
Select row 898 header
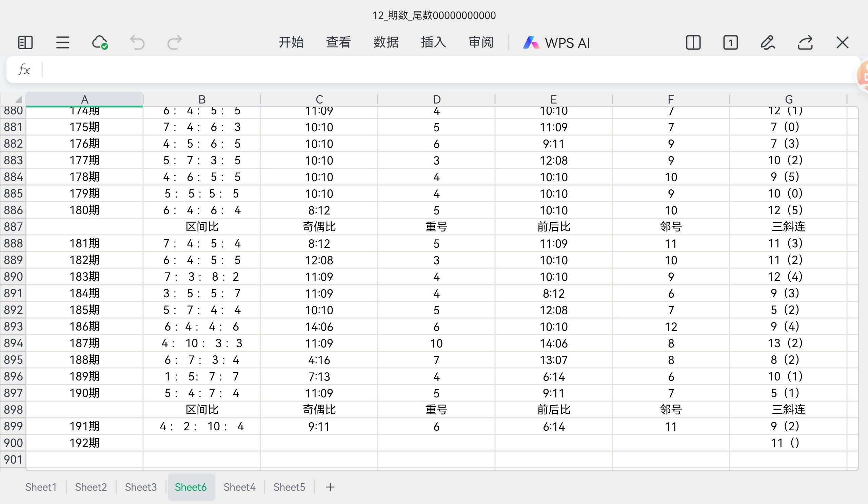(x=13, y=410)
